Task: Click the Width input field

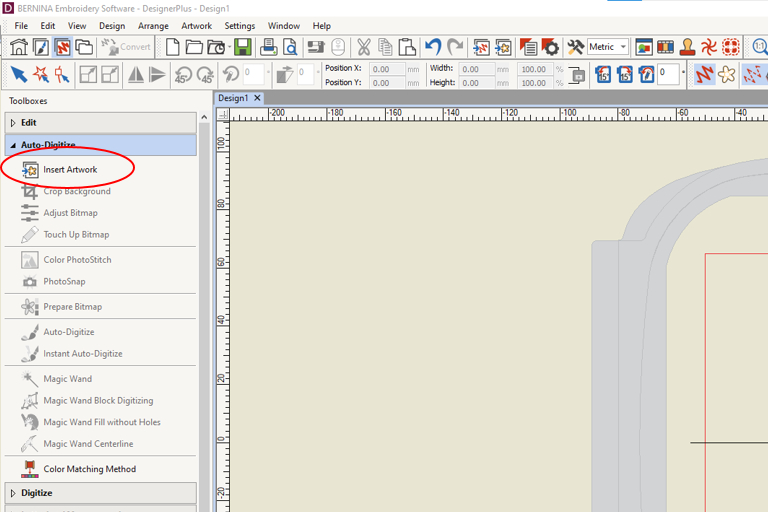Action: tap(476, 69)
